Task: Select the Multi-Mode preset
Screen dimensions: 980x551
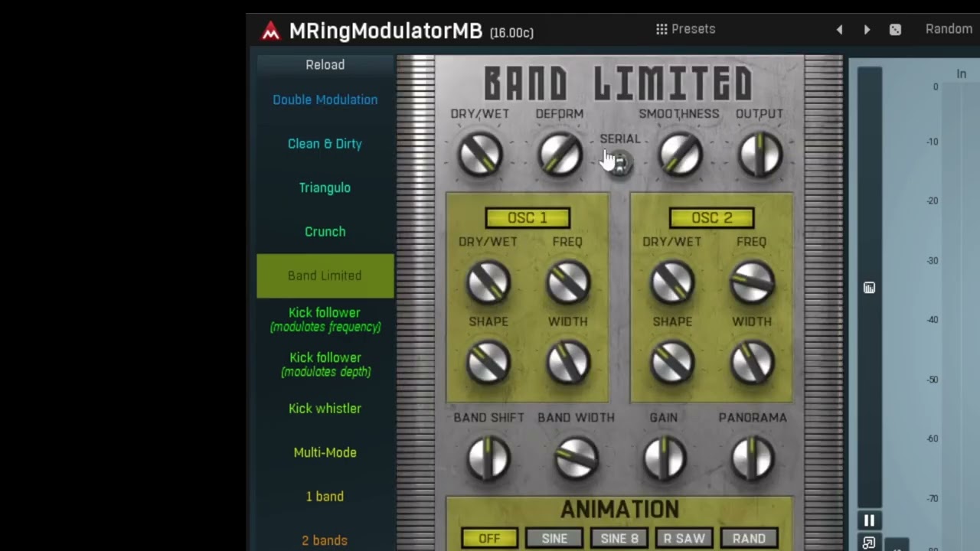Action: 325,452
